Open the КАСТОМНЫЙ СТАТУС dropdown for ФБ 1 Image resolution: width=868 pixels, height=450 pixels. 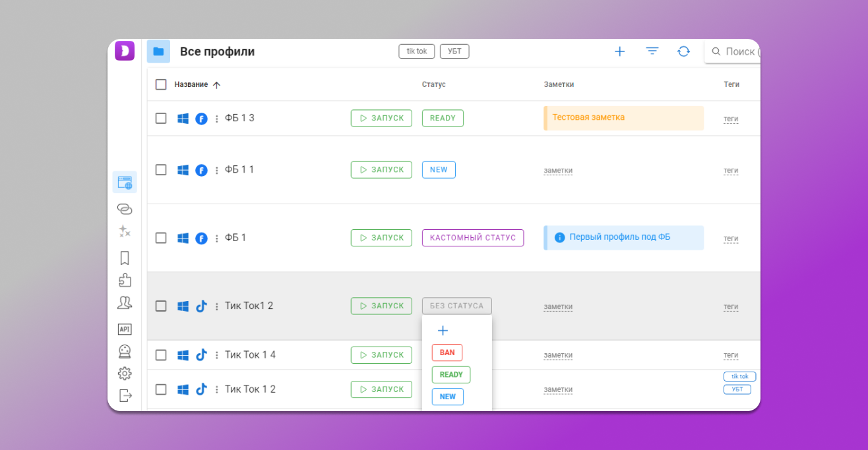coord(472,238)
